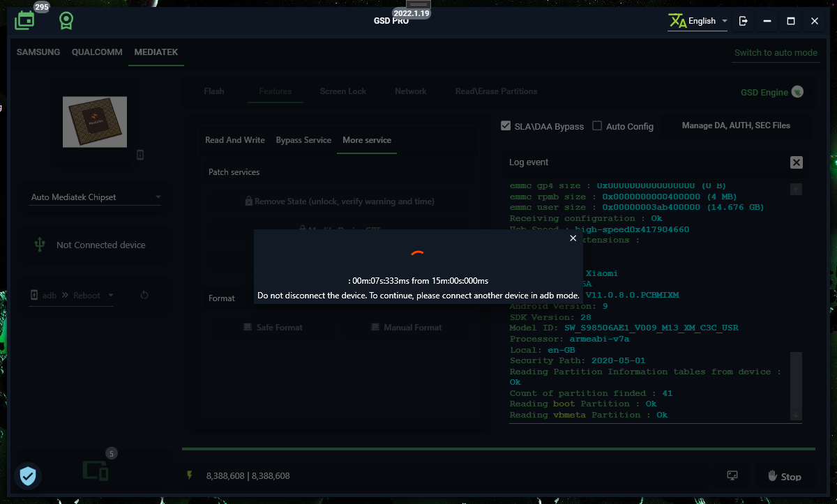Image resolution: width=837 pixels, height=504 pixels.
Task: Click the small phone icon below the chipset image
Action: tap(140, 155)
